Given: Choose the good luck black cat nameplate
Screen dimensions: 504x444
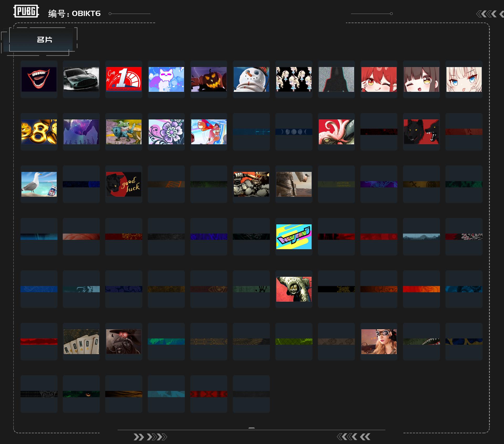Looking at the screenshot, I should [124, 184].
